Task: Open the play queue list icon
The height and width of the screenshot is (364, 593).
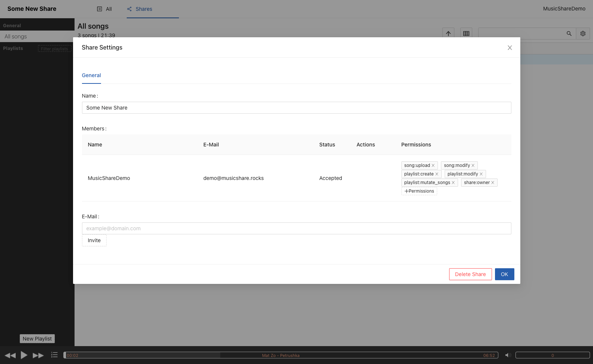Action: (x=54, y=355)
